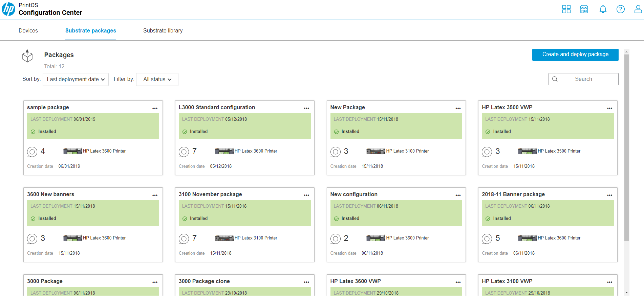The height and width of the screenshot is (298, 644).
Task: Click the Packages box icon
Action: (27, 56)
